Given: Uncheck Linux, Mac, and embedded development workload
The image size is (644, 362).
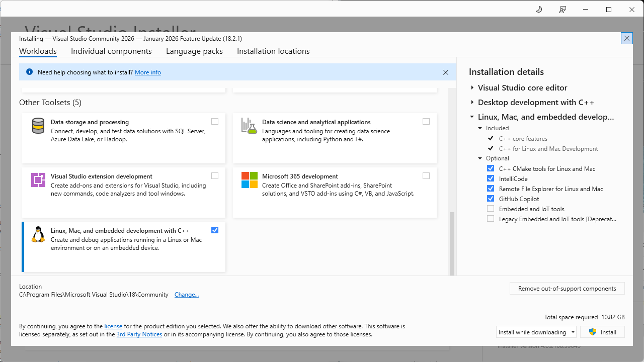Looking at the screenshot, I should point(215,230).
